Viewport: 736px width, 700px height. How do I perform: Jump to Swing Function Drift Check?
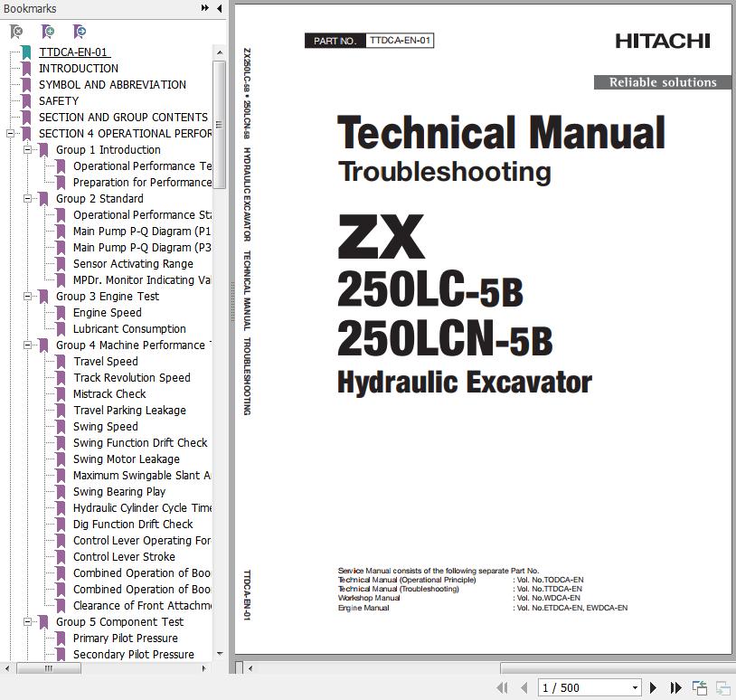click(140, 443)
